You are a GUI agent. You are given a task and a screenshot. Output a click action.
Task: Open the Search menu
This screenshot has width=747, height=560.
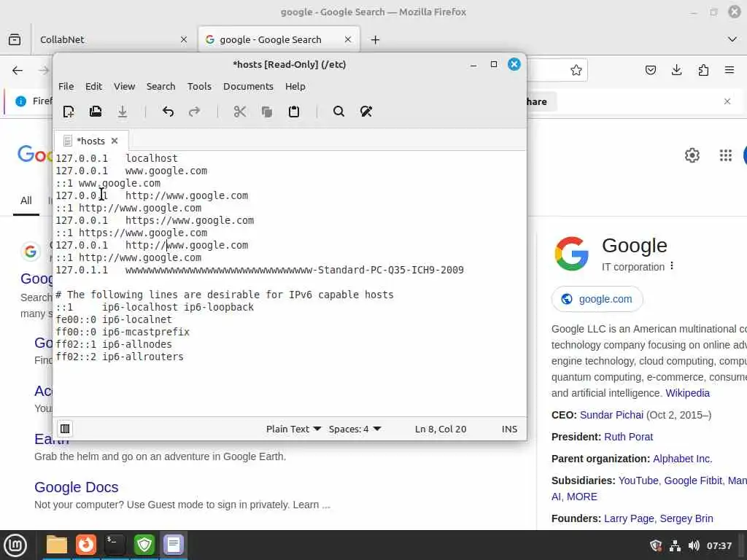[x=161, y=86]
